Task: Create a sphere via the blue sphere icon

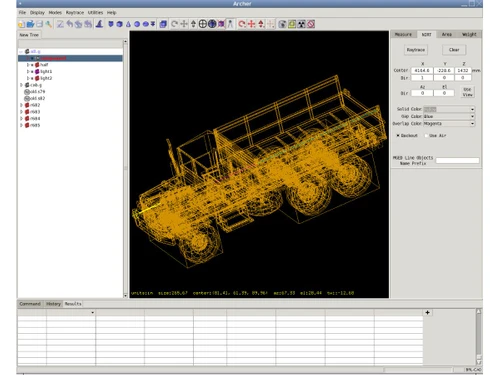Action: [x=137, y=24]
